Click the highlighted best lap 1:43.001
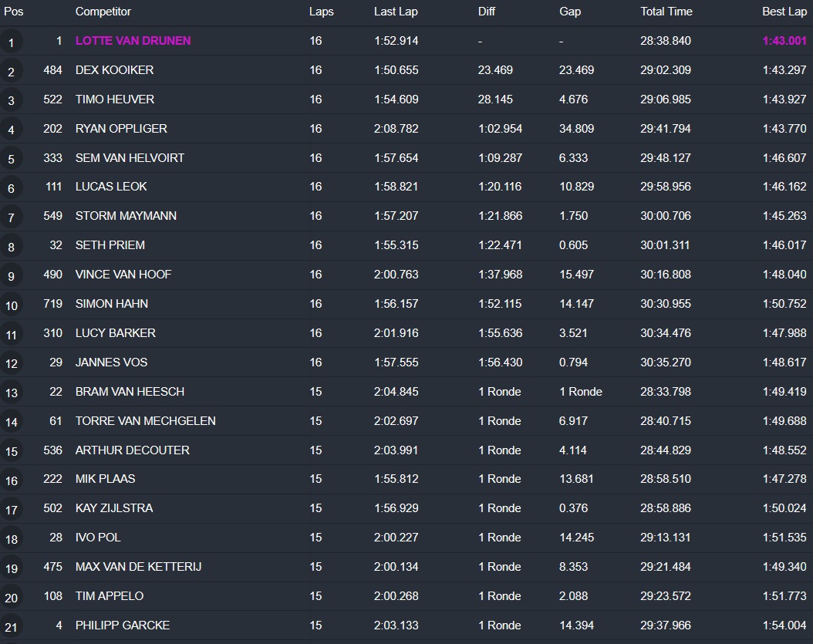Viewport: 813px width, 644px height. point(784,41)
